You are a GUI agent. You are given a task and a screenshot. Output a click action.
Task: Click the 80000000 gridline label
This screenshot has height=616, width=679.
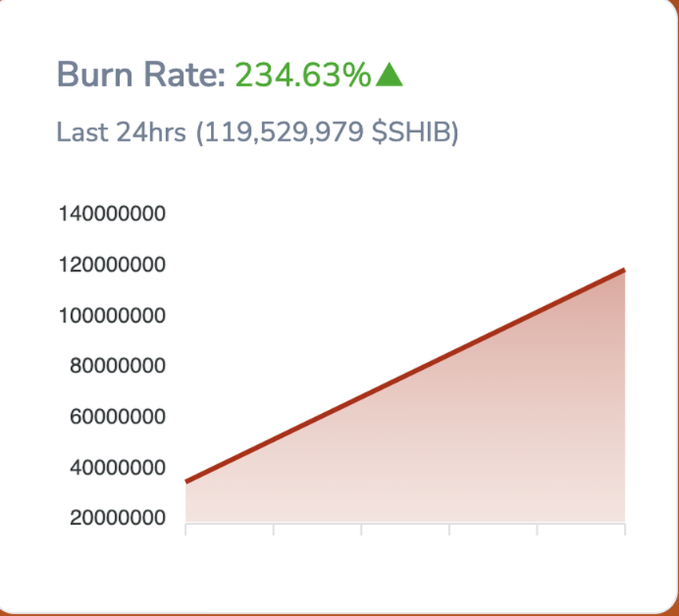(119, 366)
